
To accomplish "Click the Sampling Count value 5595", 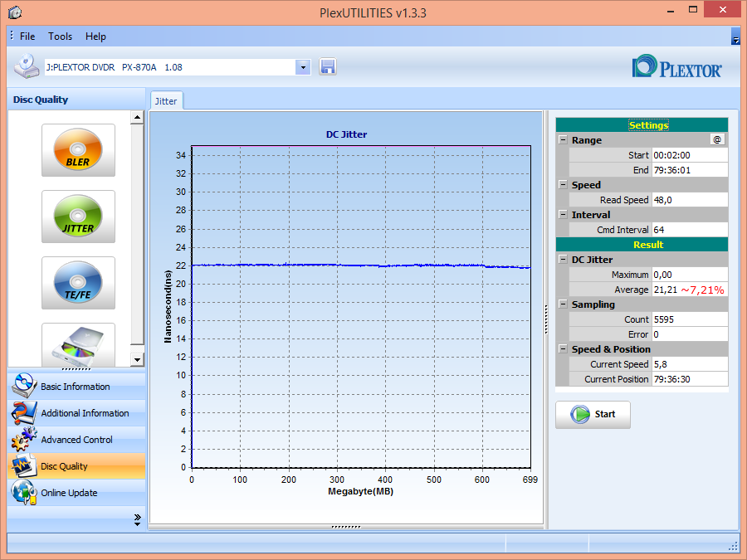I will pyautogui.click(x=664, y=319).
